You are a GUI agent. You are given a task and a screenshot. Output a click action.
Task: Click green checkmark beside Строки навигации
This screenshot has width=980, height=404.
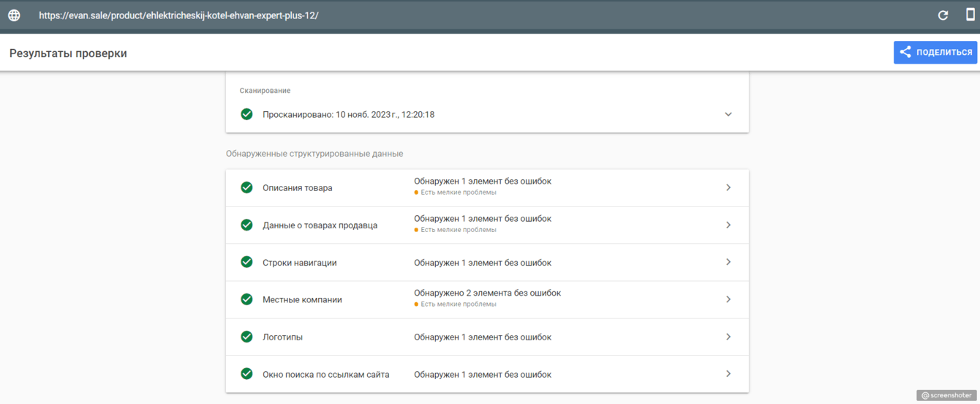[x=247, y=262]
